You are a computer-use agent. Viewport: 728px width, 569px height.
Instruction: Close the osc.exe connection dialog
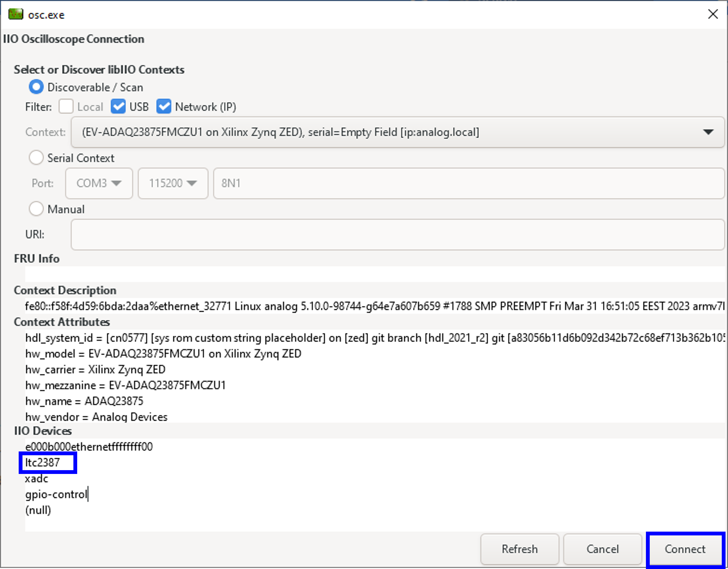713,14
